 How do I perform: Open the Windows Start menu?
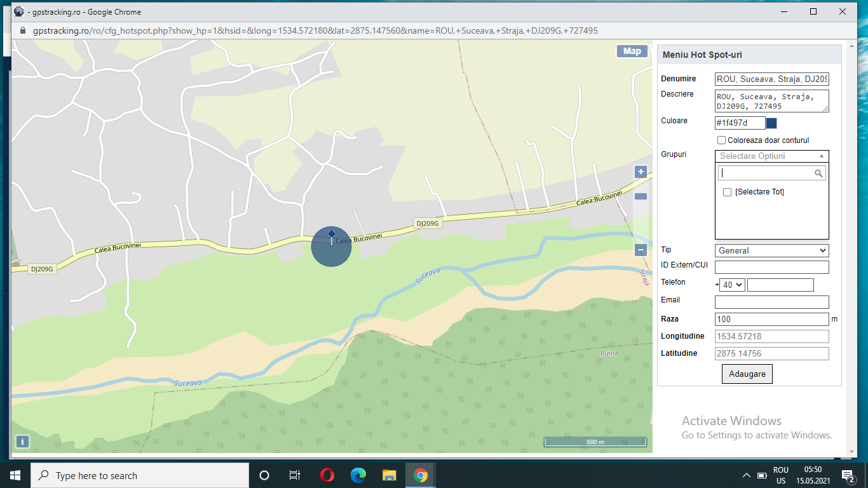(15, 475)
